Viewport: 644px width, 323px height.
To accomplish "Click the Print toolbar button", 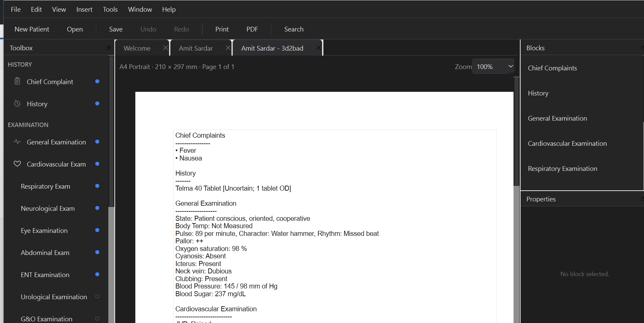I will 222,29.
